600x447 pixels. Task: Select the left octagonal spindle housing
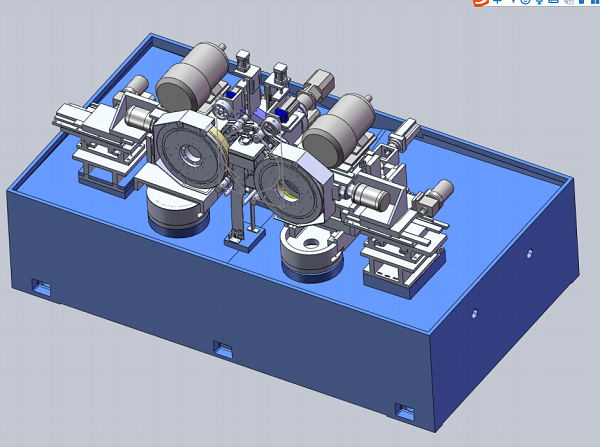189,155
